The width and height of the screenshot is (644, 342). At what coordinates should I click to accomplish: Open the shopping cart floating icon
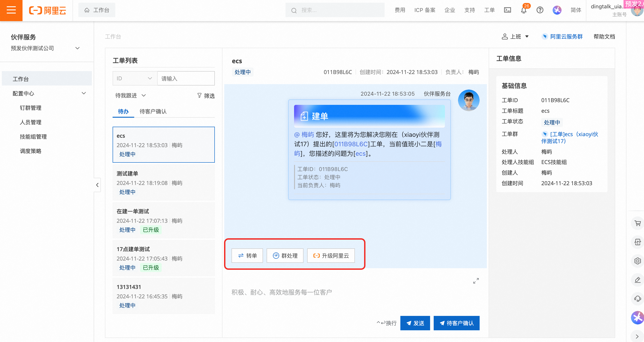click(637, 223)
